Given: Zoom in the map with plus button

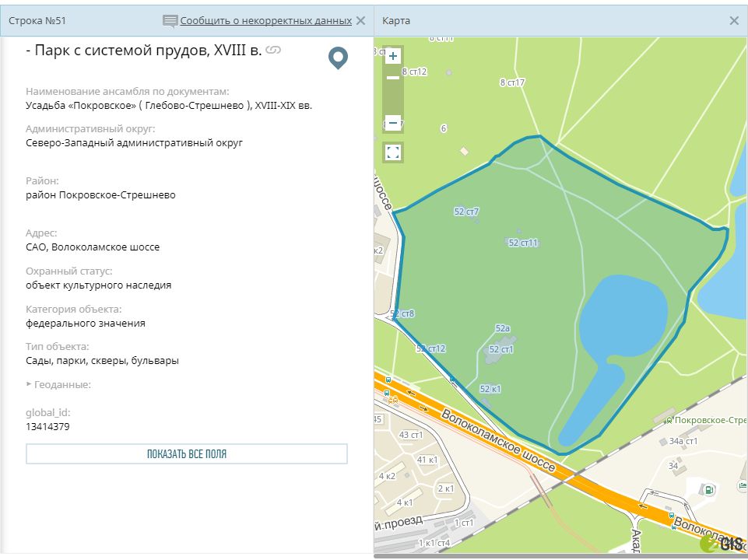Looking at the screenshot, I should pos(392,56).
